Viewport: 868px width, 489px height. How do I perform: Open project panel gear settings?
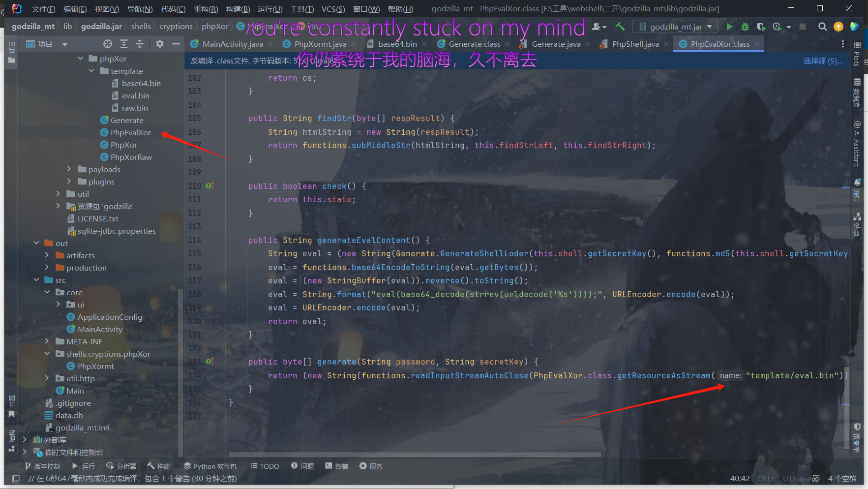pyautogui.click(x=160, y=44)
